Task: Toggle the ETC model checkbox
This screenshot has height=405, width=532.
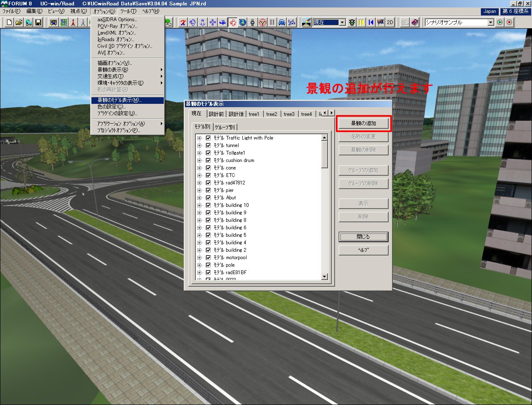Action: point(209,175)
